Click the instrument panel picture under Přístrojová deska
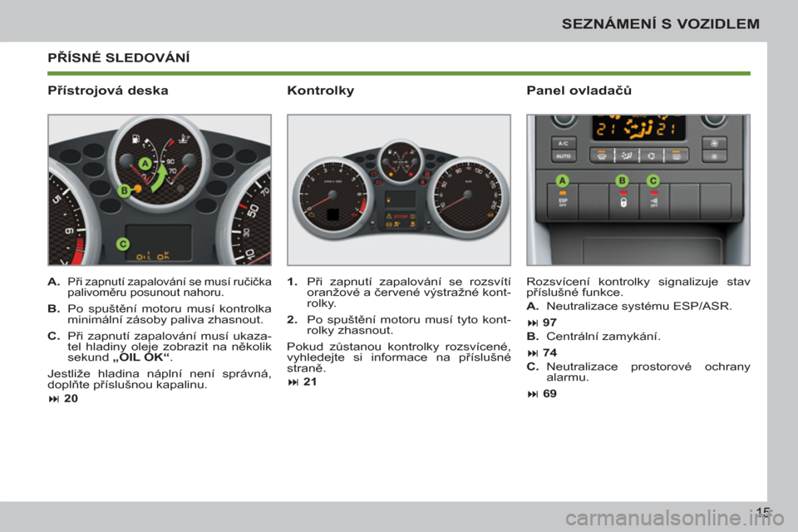798x532 pixels. (160, 190)
